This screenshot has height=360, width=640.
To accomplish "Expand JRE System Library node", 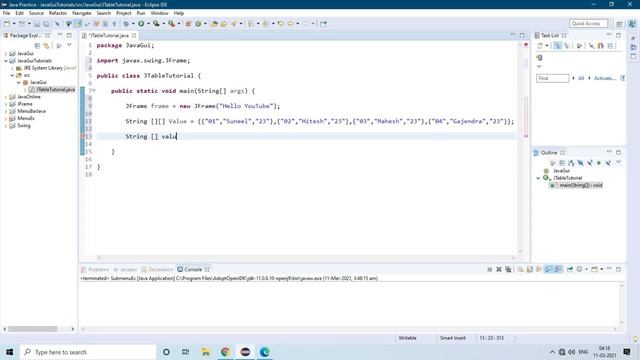I will click(12, 68).
